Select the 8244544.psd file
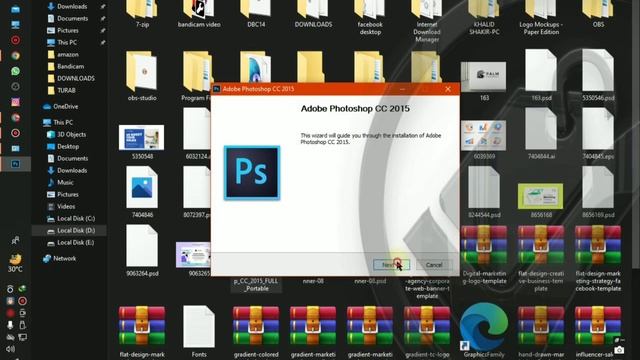The height and width of the screenshot is (360, 640). pos(484,192)
